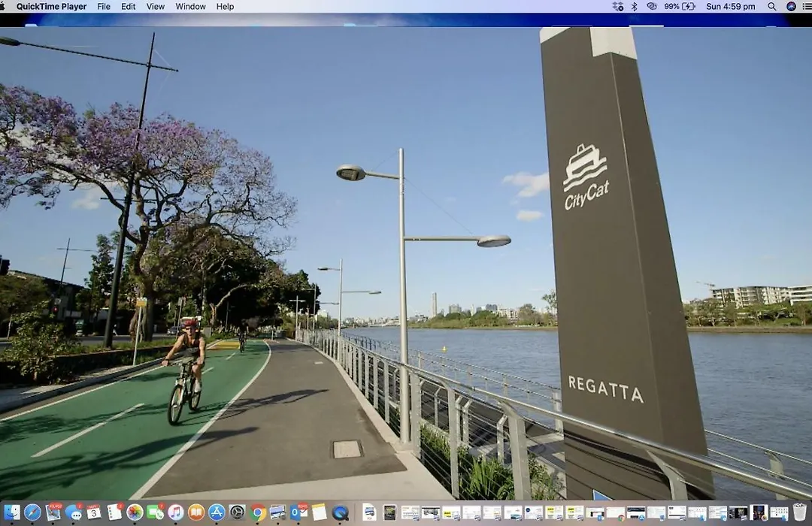Switch to QuickTime Player in the Dock

(341, 512)
